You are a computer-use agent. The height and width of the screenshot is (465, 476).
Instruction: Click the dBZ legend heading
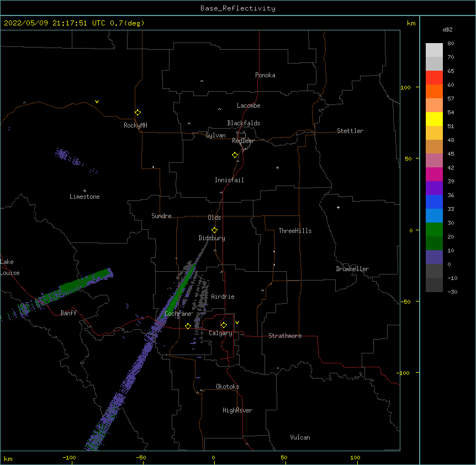click(447, 29)
